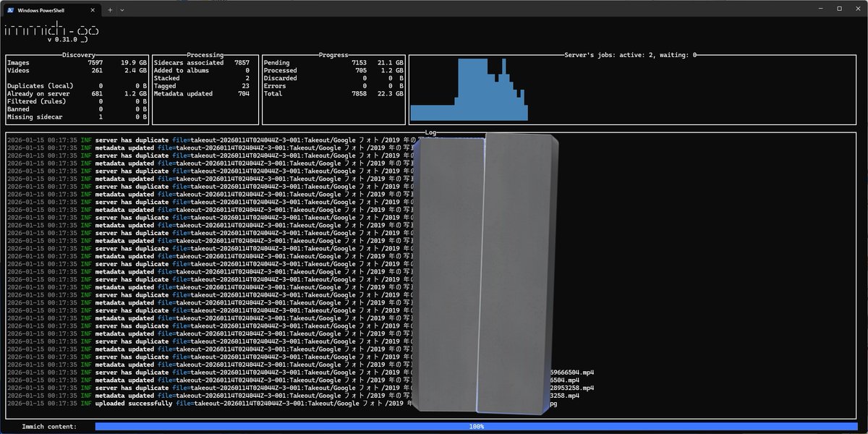
Task: Click the Errors row
Action: tap(333, 86)
